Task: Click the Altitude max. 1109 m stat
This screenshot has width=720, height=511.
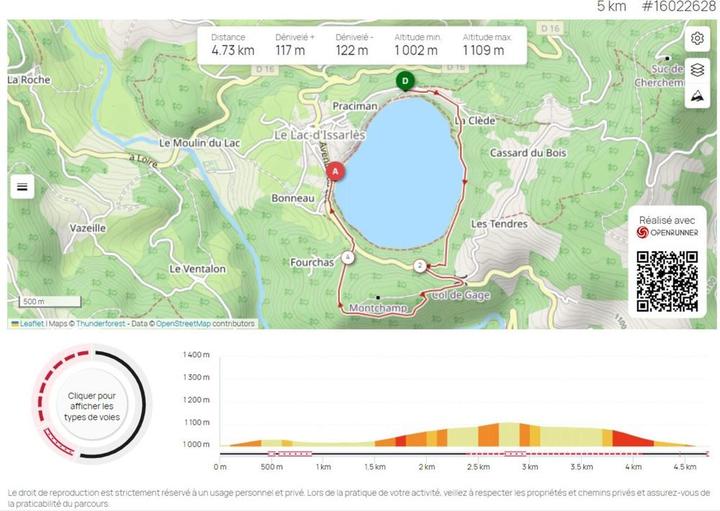Action: (486, 44)
